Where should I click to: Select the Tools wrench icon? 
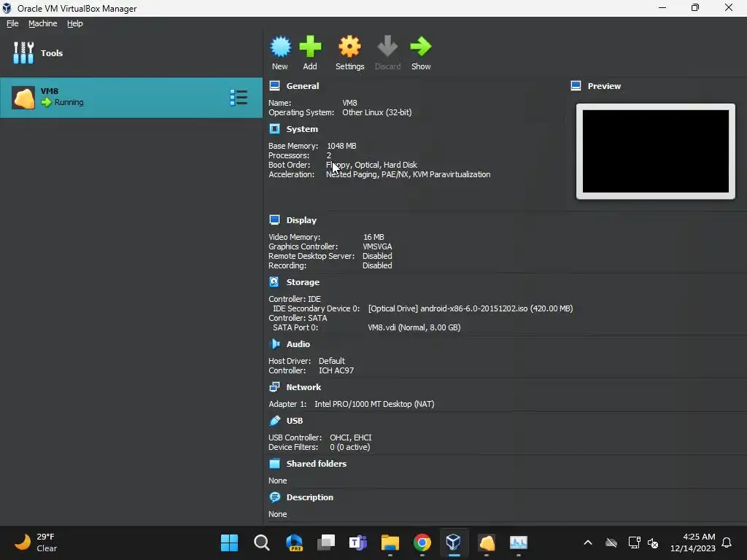click(x=23, y=52)
